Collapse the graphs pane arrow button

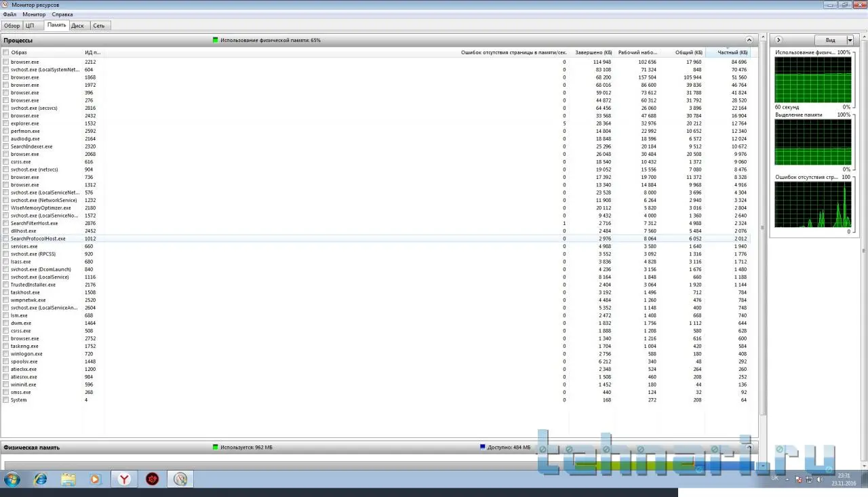[778, 40]
